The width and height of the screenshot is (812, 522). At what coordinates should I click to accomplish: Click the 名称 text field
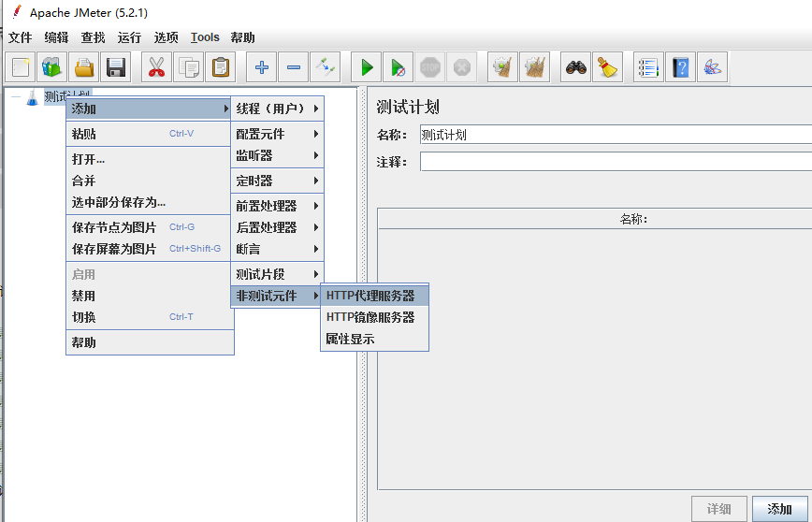[616, 135]
